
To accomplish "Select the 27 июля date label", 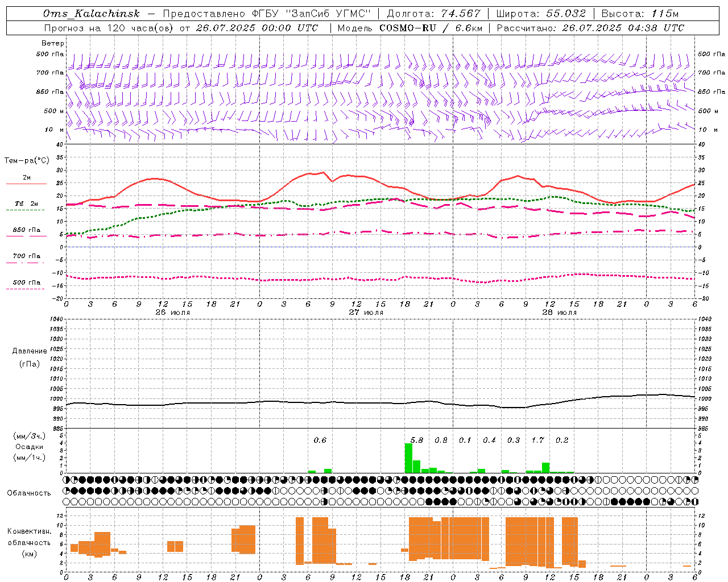I will (366, 313).
